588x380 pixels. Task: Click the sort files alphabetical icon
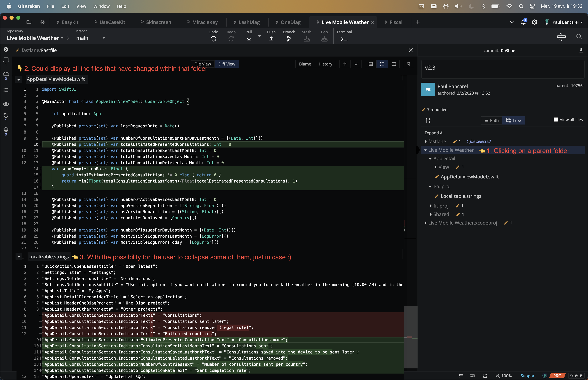(x=428, y=120)
